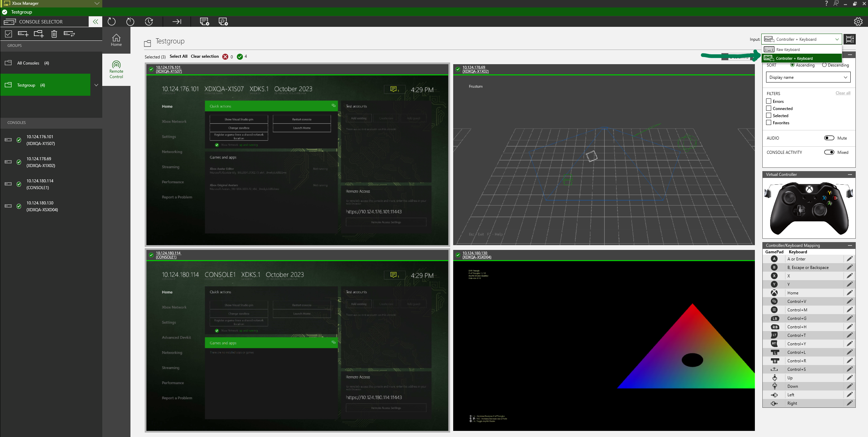Open the Xbox Manager title dropdown
Viewport: 868px width, 437px height.
click(x=97, y=3)
